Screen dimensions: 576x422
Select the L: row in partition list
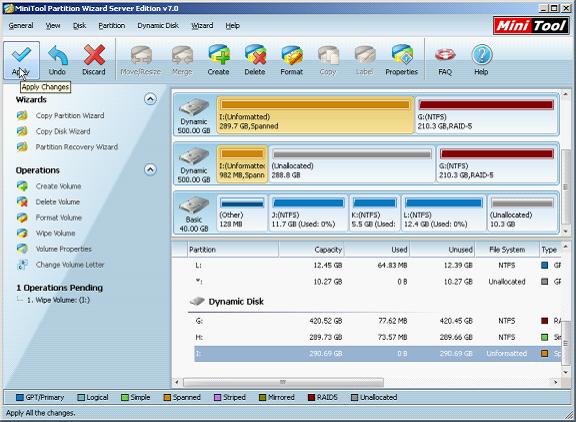[378, 265]
